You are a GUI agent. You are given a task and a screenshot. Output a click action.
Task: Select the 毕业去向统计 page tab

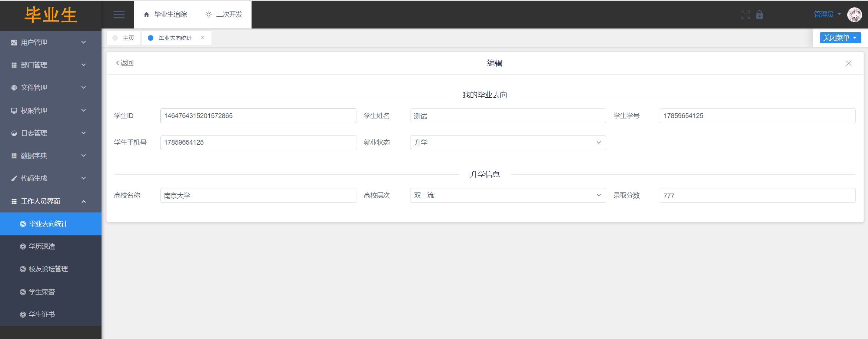tap(177, 38)
